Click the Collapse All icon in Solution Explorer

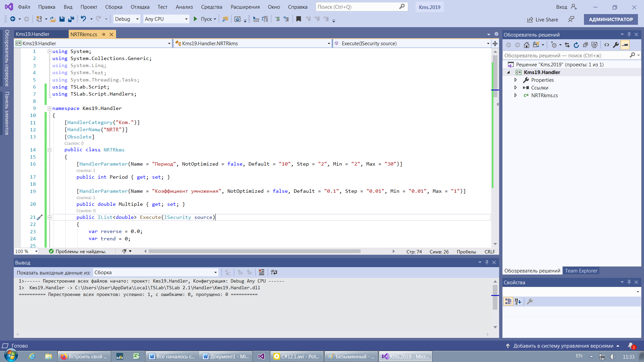coord(585,45)
